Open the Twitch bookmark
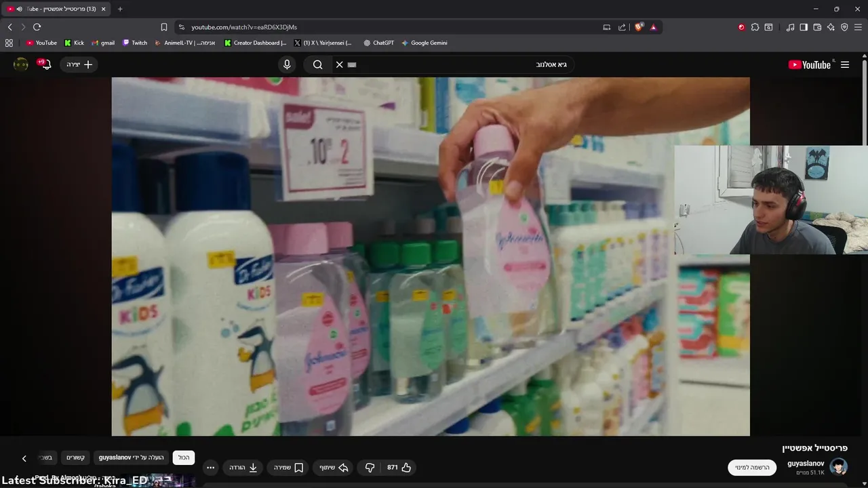Viewport: 868px width, 488px height. 134,43
